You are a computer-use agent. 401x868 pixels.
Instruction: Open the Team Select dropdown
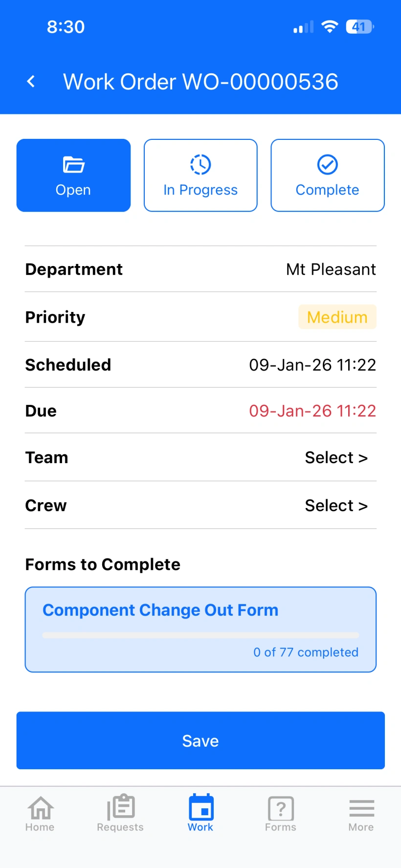(336, 458)
